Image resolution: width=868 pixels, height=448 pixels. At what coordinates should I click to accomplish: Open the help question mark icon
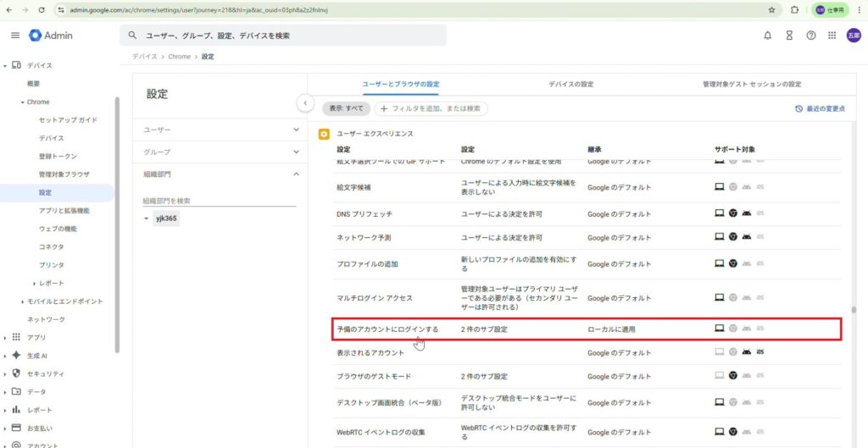point(811,35)
